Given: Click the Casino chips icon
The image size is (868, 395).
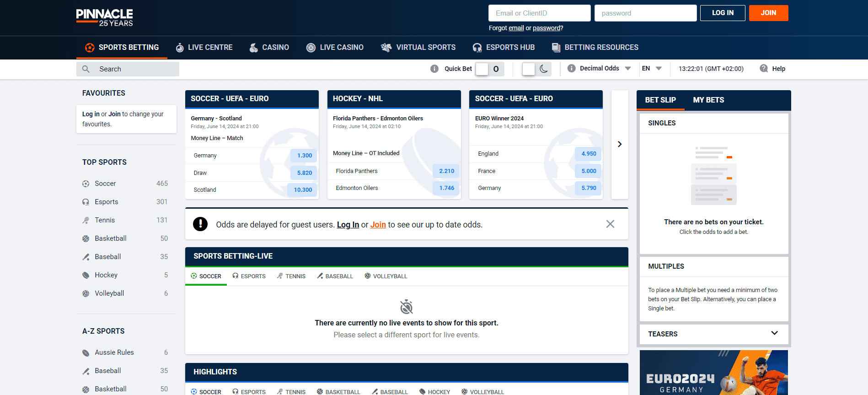Looking at the screenshot, I should point(254,47).
